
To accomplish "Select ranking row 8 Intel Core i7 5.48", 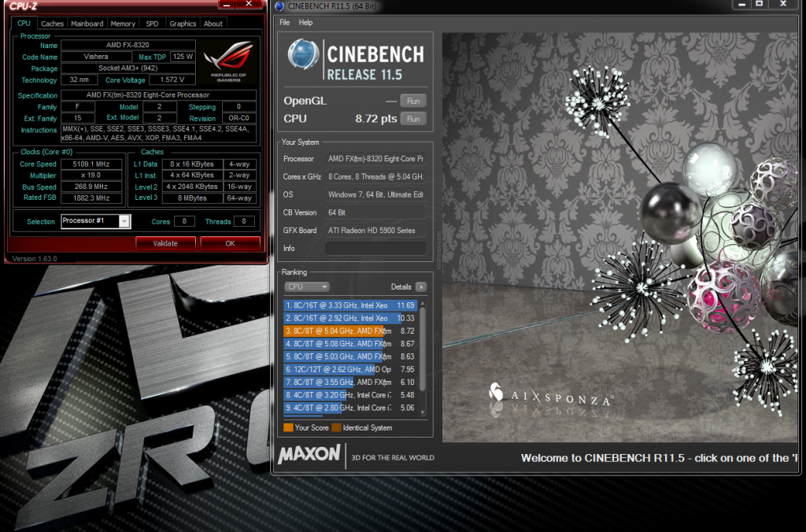I will point(351,395).
